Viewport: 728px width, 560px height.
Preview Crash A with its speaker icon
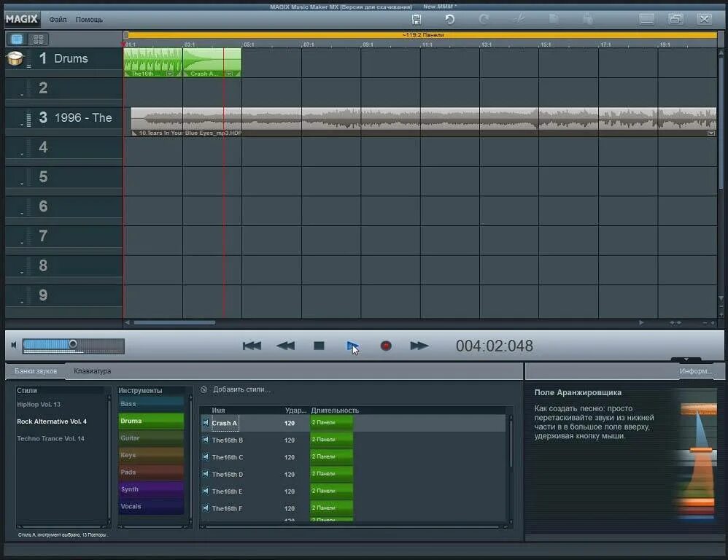point(206,423)
